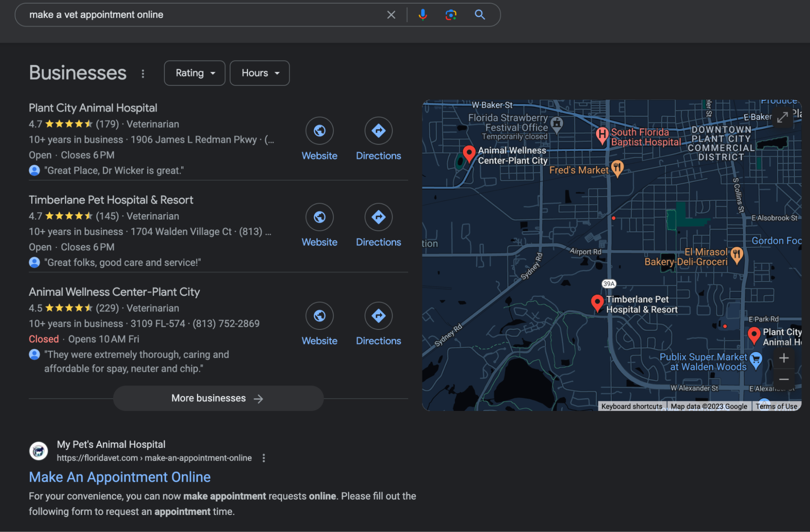810x532 pixels.
Task: Zoom in on the map with plus
Action: tap(784, 358)
